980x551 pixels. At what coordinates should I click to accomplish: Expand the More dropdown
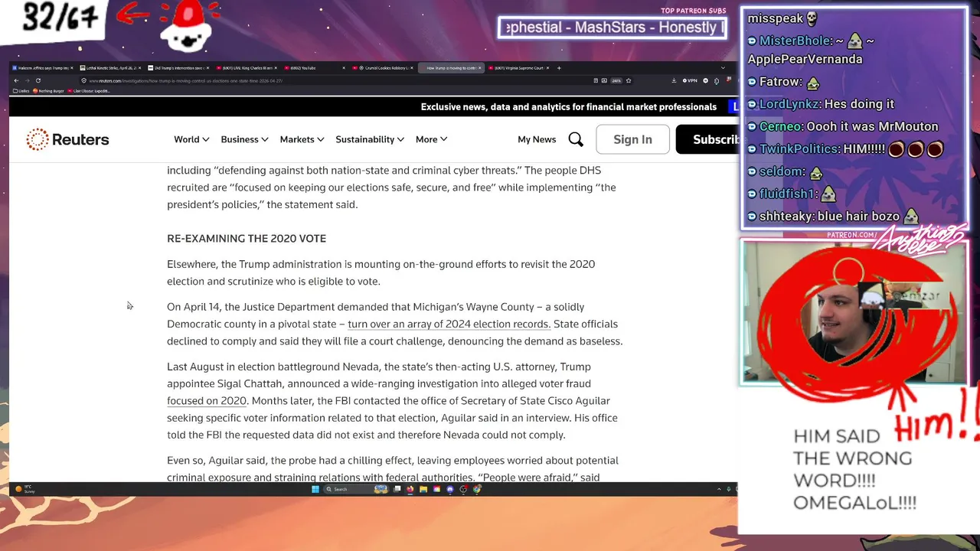[x=431, y=139]
